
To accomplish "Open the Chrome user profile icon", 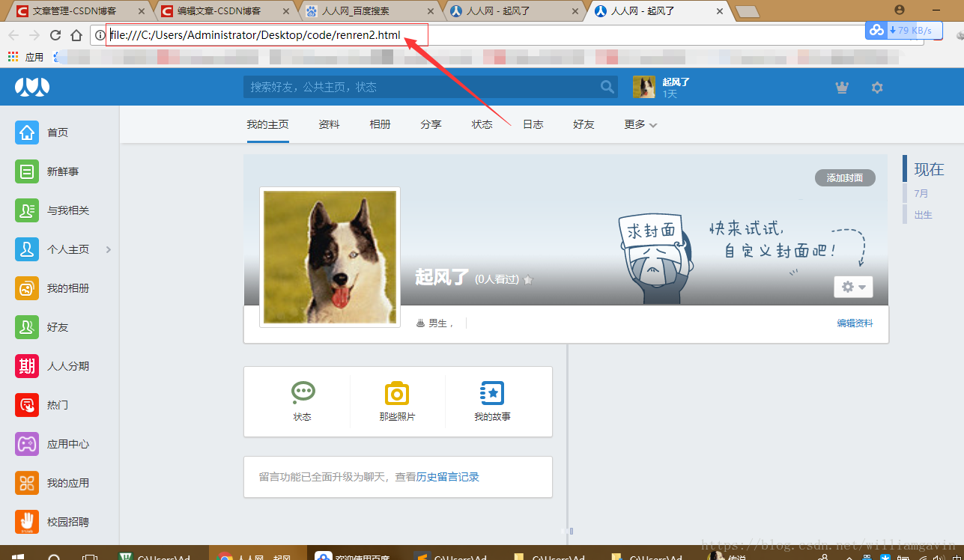I will click(x=900, y=10).
